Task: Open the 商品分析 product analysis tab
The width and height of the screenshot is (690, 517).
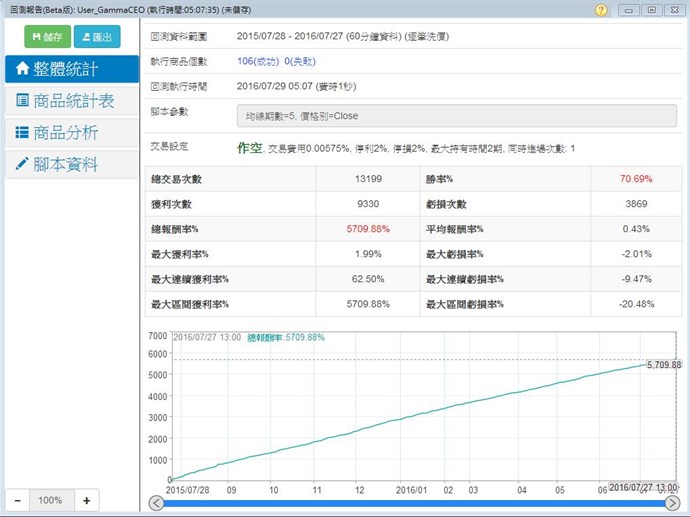Action: [71, 132]
